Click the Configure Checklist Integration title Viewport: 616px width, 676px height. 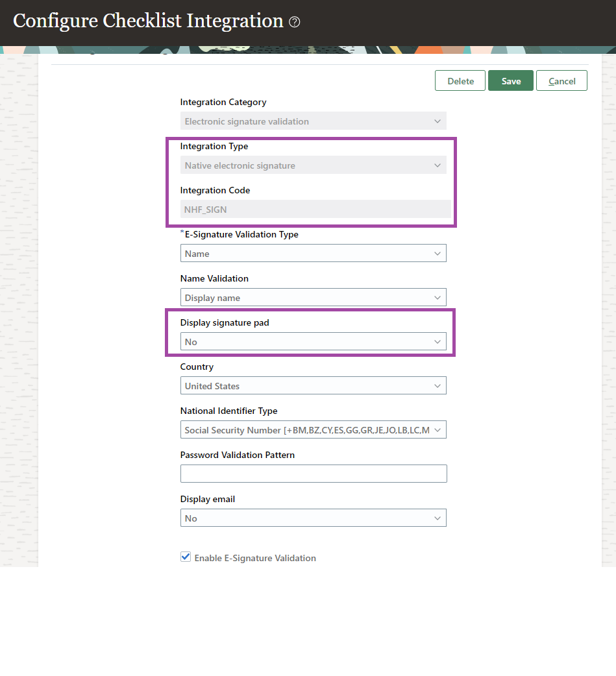(148, 21)
